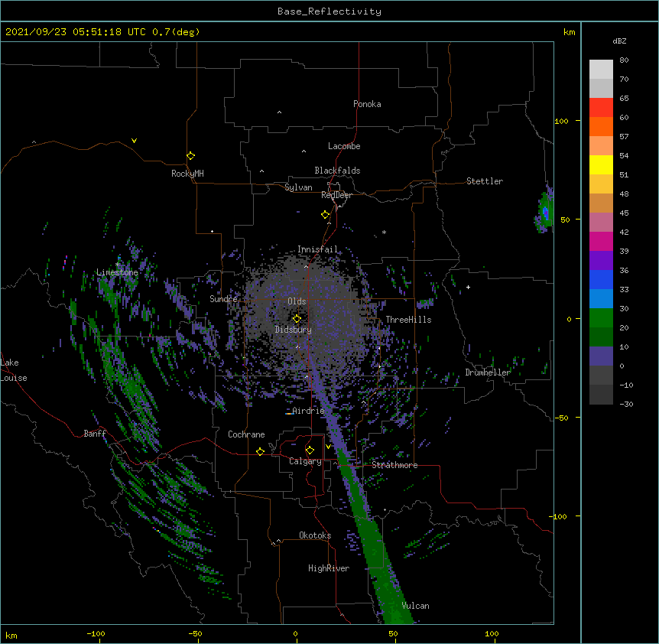Screen dimensions: 659x644
Task: Click the Lacombe city label
Action: 344,146
